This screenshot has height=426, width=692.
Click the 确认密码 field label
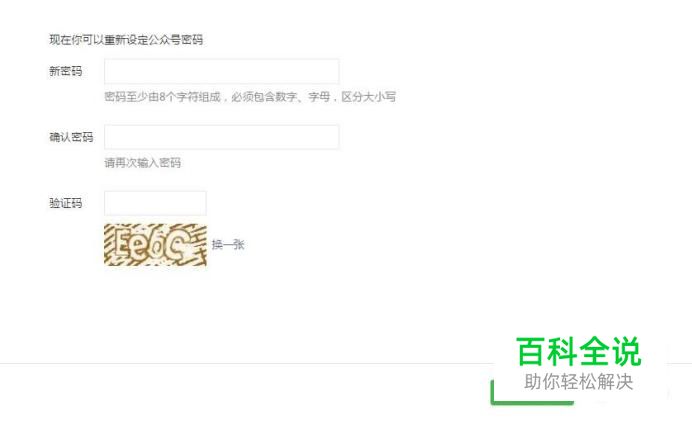[x=71, y=137]
